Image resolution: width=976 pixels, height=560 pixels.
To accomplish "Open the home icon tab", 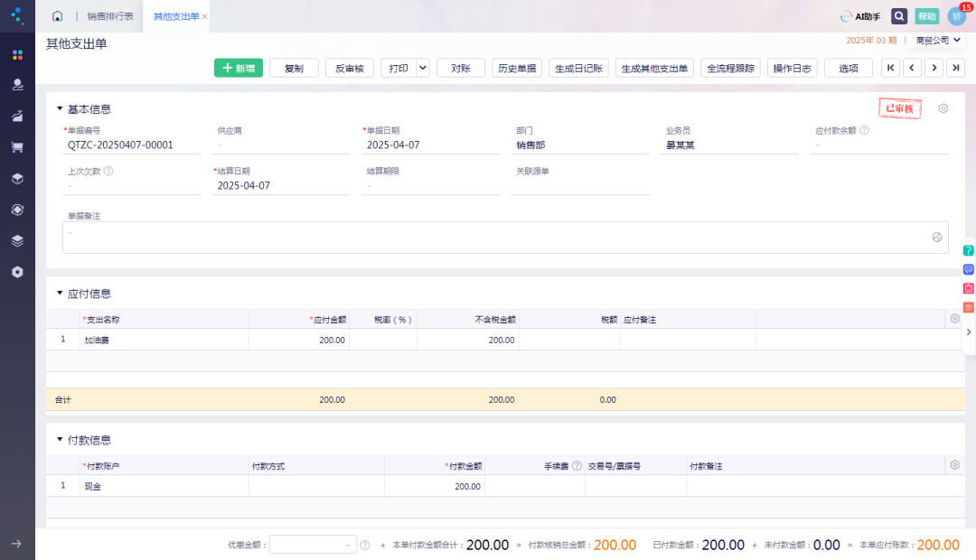I will coord(57,16).
